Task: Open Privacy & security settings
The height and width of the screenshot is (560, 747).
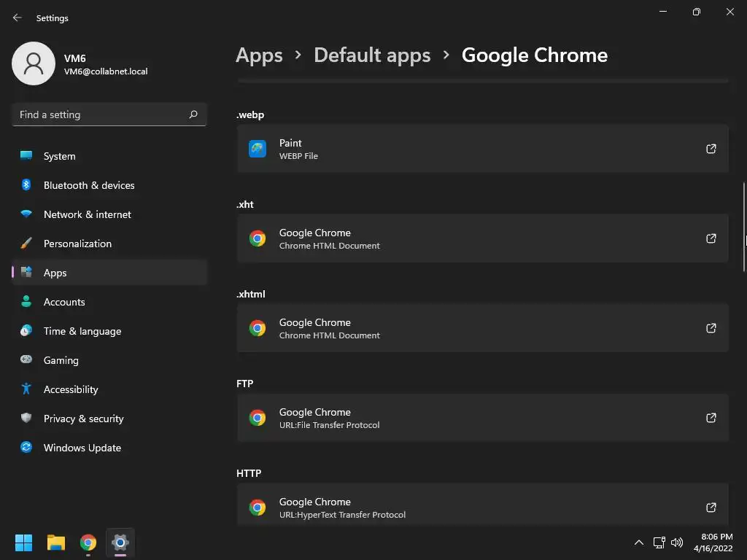Action: pos(83,419)
